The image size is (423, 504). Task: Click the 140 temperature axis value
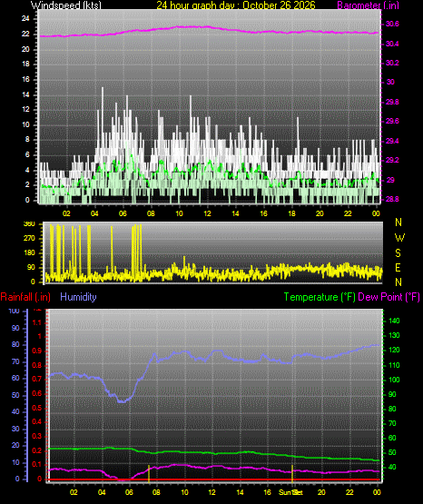(394, 321)
